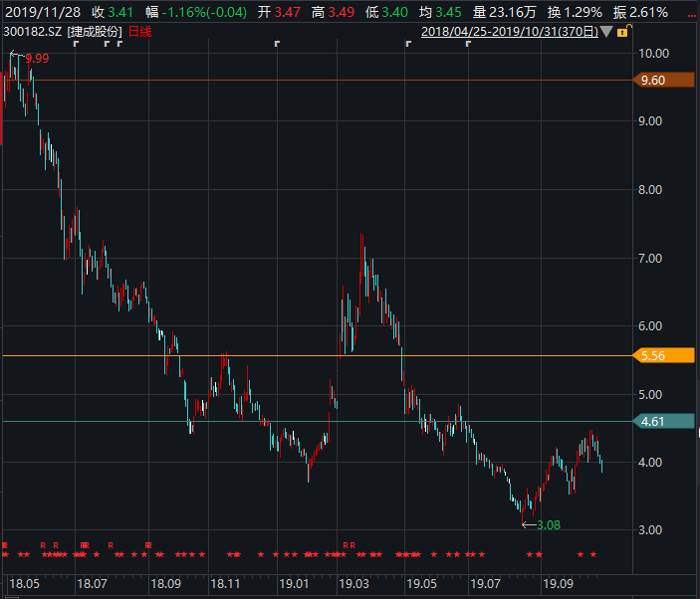Click the orange padlock icon
The width and height of the screenshot is (700, 599).
(x=622, y=32)
